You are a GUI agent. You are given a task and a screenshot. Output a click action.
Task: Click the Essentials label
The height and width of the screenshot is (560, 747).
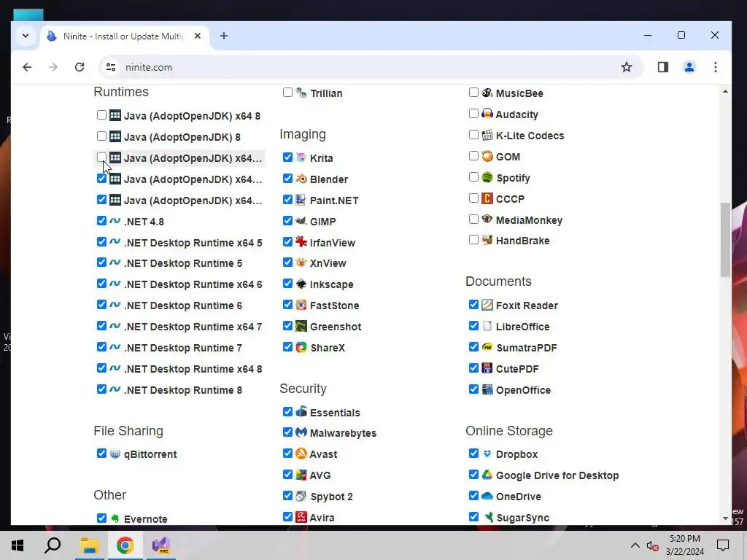335,413
